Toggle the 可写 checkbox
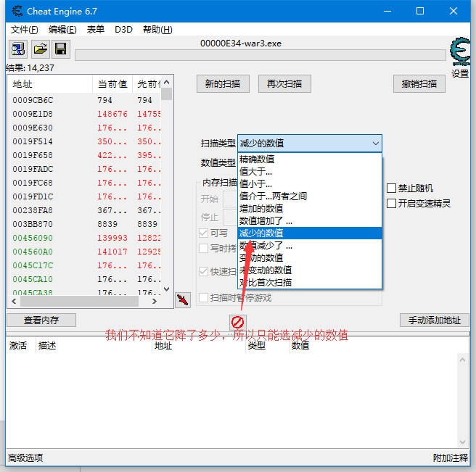Viewport: 476px width, 472px height. (203, 233)
